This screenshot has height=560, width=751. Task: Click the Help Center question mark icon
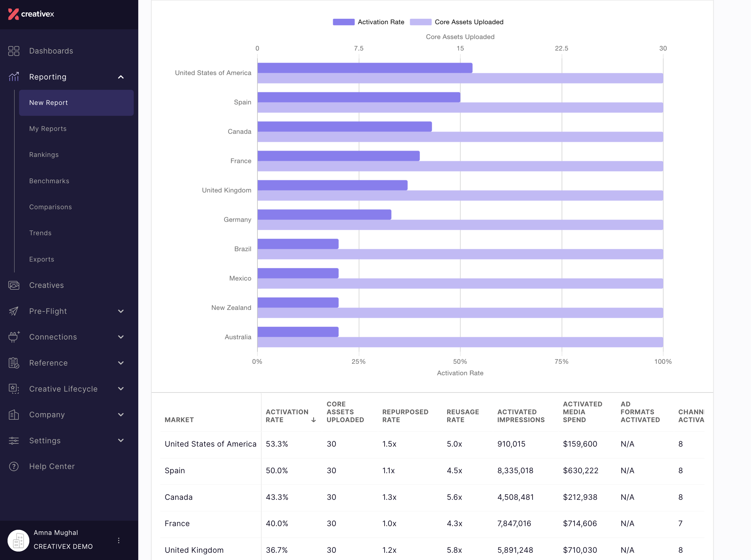(x=14, y=467)
